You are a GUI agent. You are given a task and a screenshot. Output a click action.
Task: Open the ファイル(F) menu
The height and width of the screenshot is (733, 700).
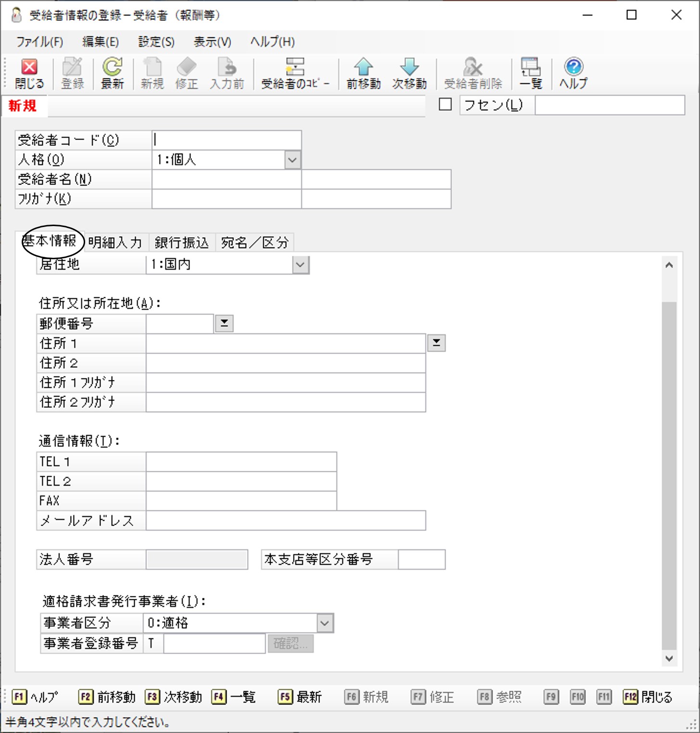(39, 42)
